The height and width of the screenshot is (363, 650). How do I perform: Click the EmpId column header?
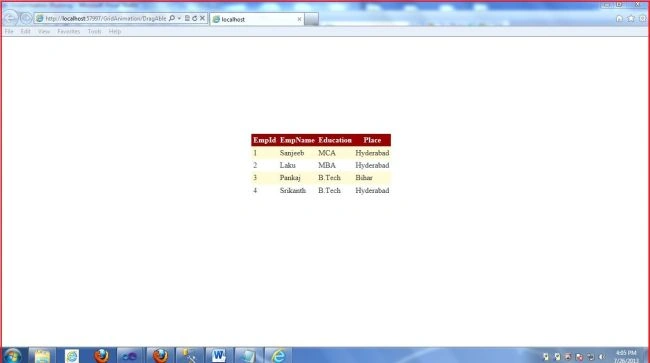click(264, 140)
